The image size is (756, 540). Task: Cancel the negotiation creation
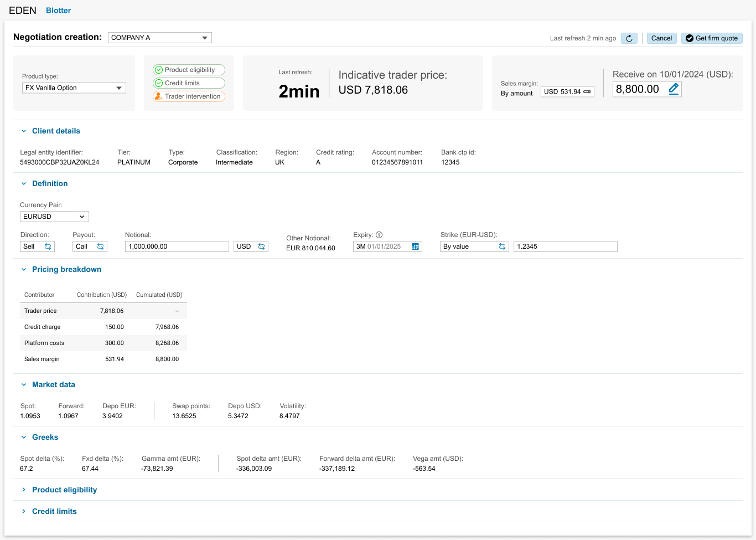pyautogui.click(x=661, y=38)
